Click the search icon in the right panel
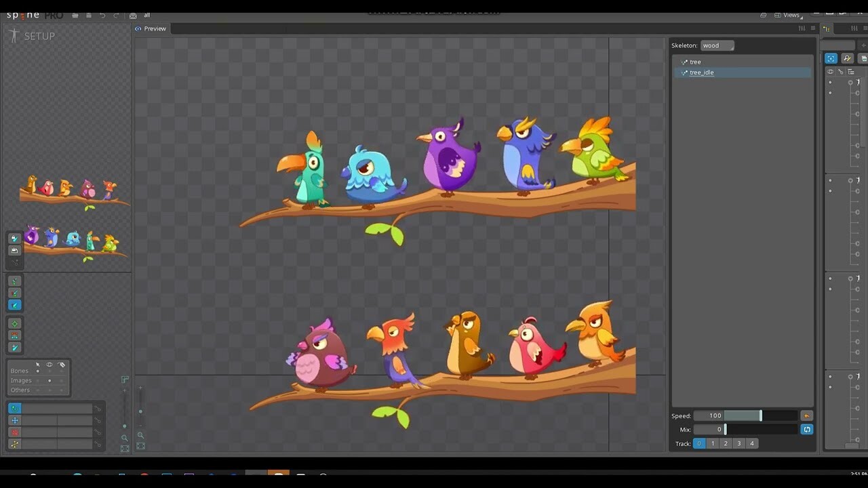Viewport: 868px width, 488px height. [x=847, y=58]
